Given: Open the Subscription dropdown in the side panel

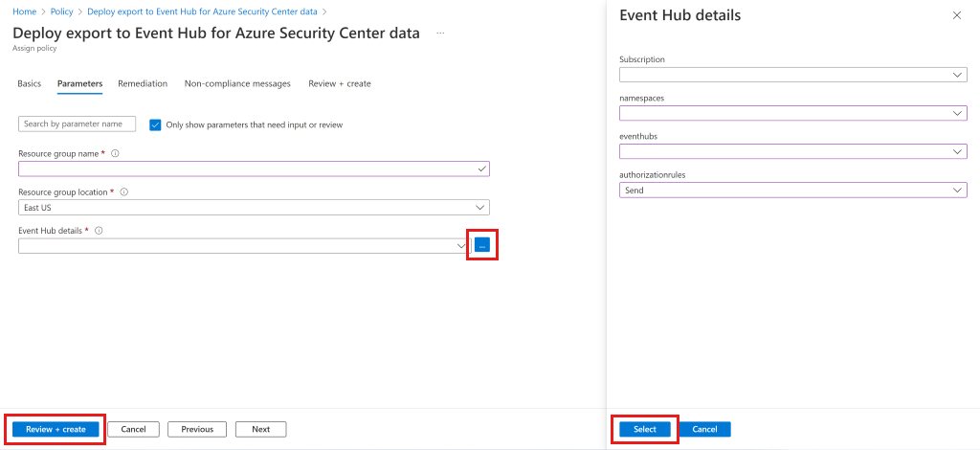Looking at the screenshot, I should pos(793,75).
